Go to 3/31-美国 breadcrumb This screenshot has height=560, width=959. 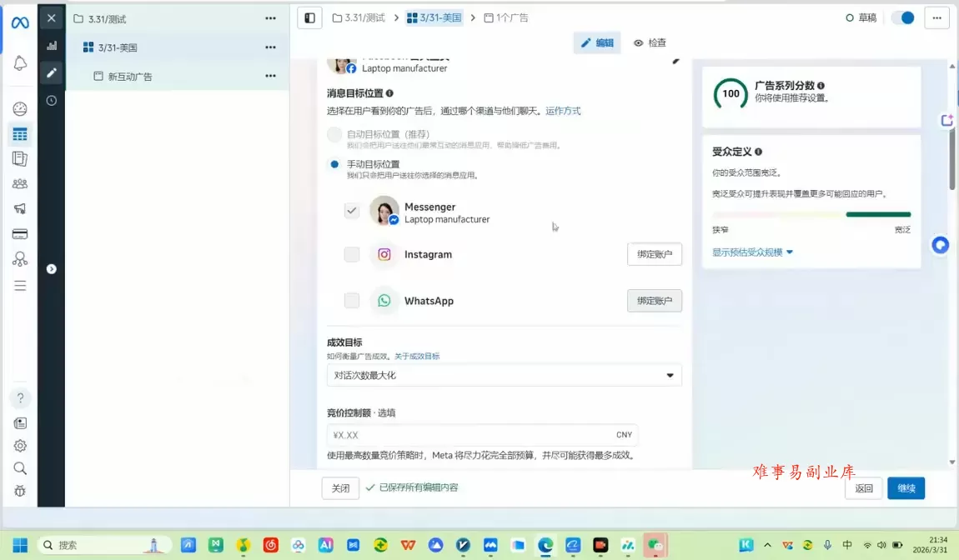click(x=434, y=17)
